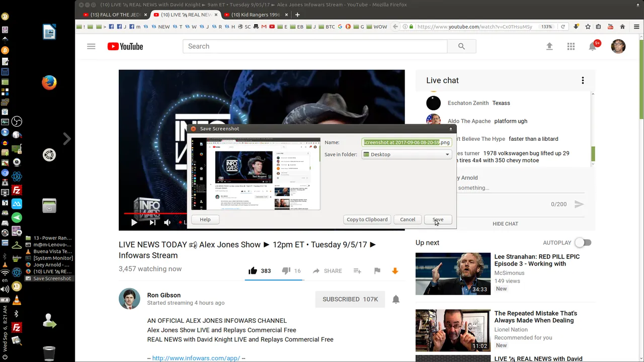The height and width of the screenshot is (362, 644).
Task: Skip to the next video
Action: 152,222
